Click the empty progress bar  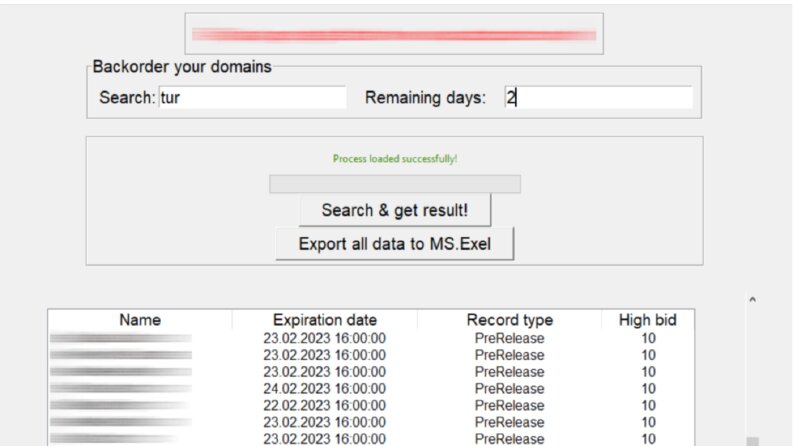pyautogui.click(x=394, y=184)
